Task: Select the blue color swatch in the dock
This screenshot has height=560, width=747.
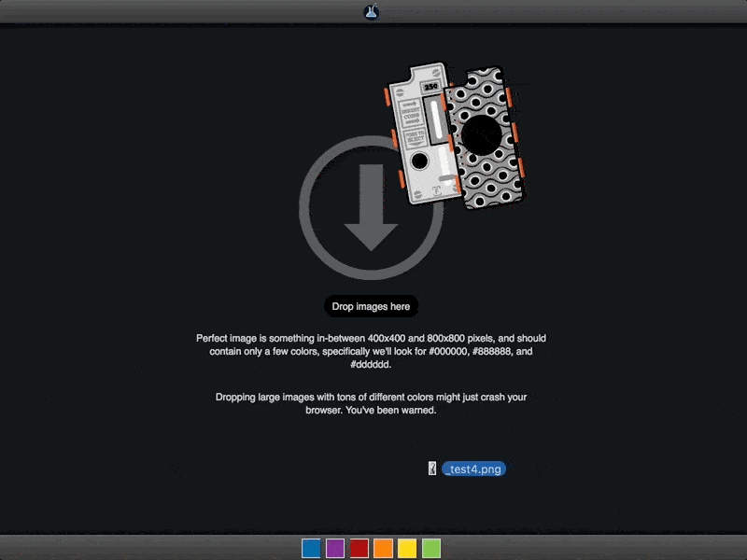Action: 311,548
